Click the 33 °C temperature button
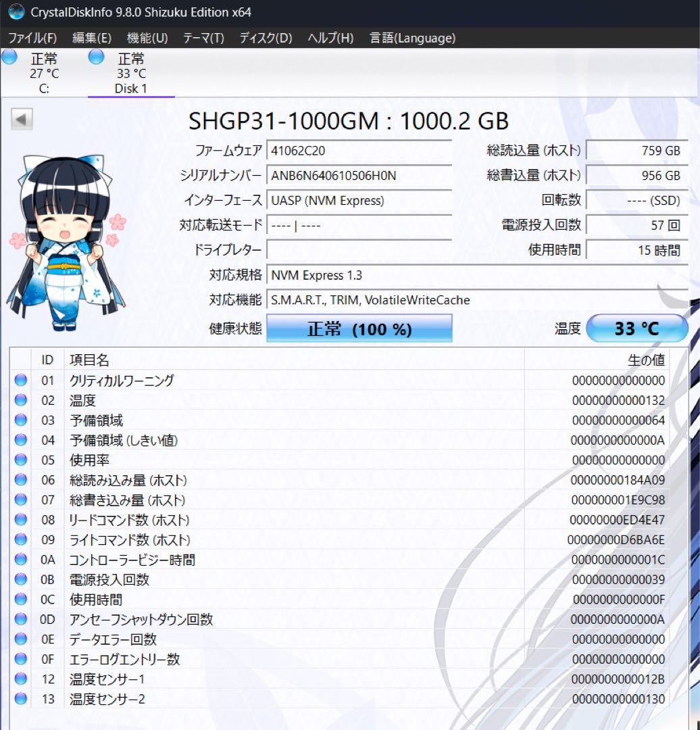The width and height of the screenshot is (700, 730). (x=637, y=328)
